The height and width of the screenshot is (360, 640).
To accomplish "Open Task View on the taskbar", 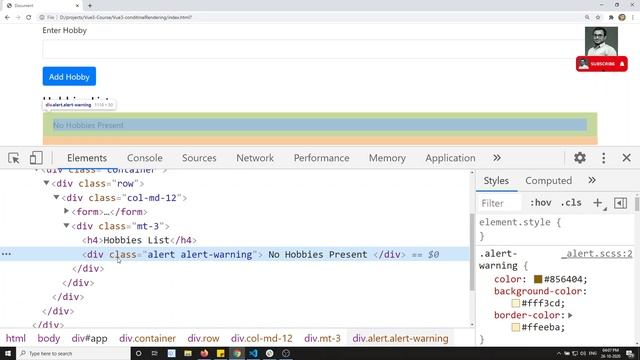I will coord(155,353).
